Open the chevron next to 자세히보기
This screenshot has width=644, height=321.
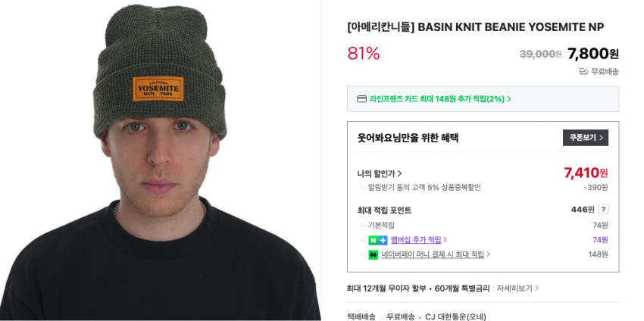(x=536, y=288)
